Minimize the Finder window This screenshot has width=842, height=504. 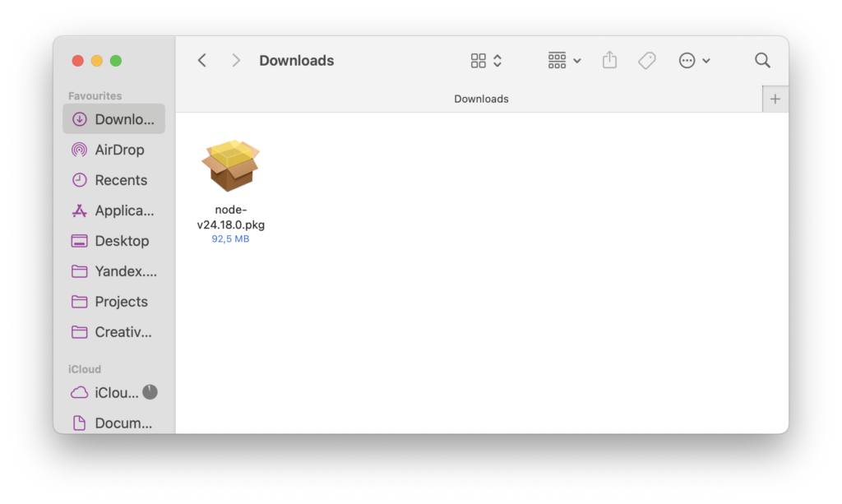coord(97,61)
